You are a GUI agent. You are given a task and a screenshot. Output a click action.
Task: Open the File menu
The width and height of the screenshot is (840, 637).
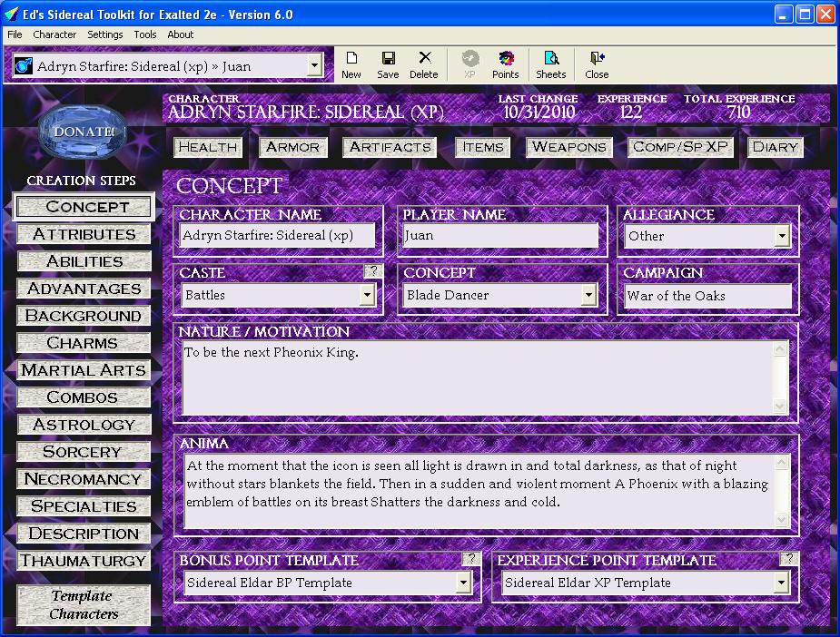pyautogui.click(x=15, y=34)
